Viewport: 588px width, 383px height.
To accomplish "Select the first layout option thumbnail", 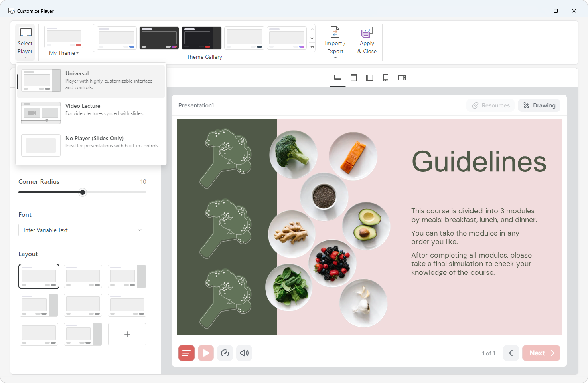I will [39, 276].
